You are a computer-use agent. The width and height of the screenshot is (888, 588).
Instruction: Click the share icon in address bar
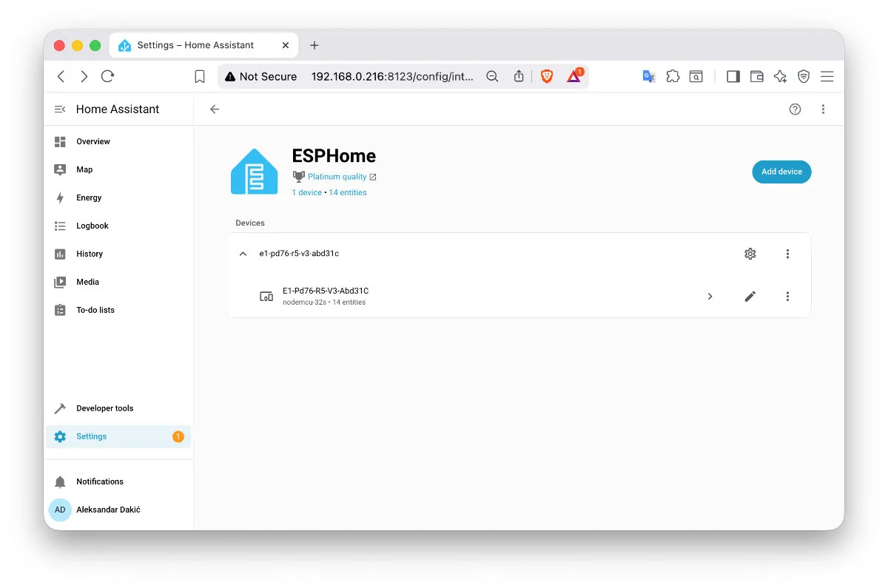519,76
